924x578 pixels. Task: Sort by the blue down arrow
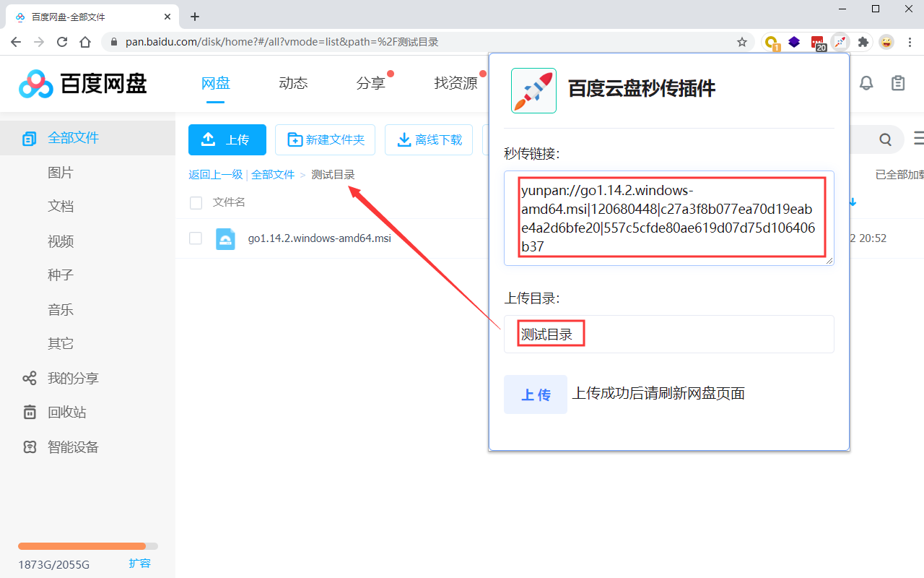[x=853, y=203]
